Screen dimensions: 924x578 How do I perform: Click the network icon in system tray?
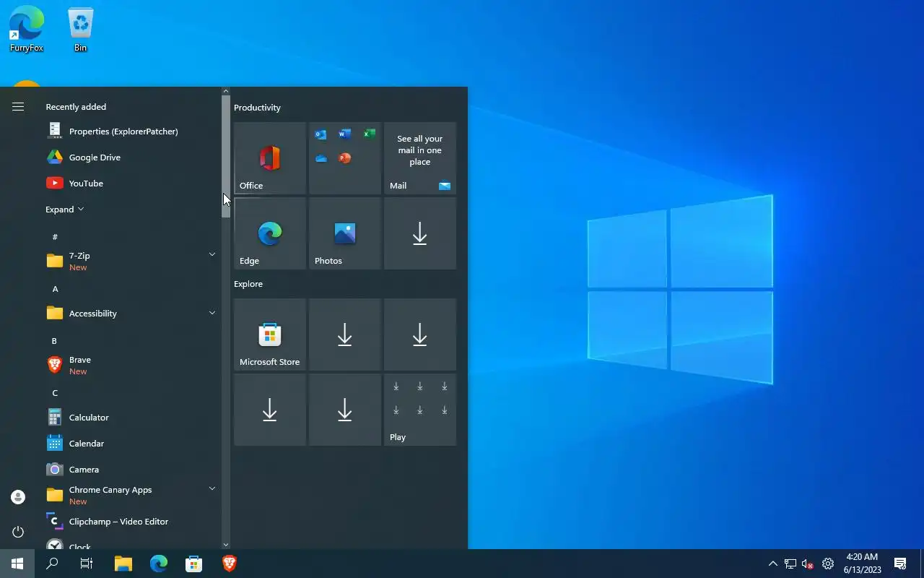(790, 564)
